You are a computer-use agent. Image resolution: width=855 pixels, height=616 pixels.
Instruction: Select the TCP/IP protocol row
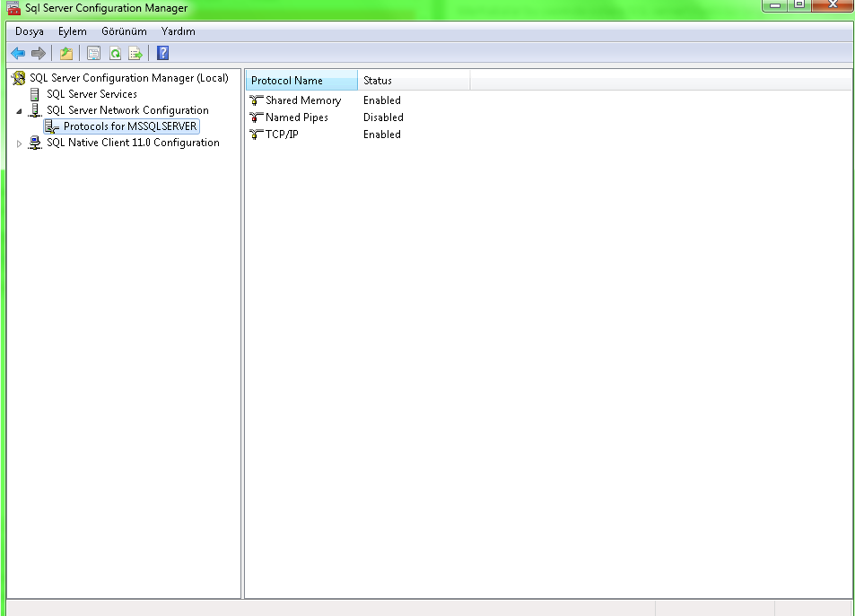pyautogui.click(x=282, y=134)
